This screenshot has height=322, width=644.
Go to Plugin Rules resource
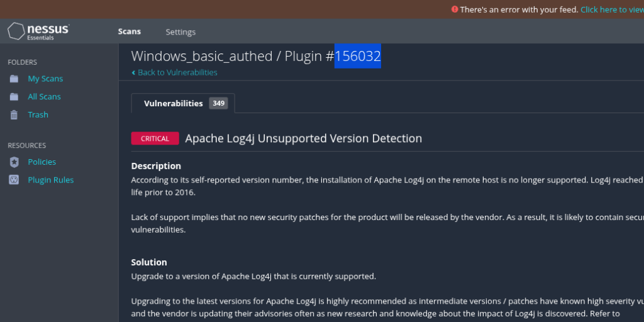(50, 180)
